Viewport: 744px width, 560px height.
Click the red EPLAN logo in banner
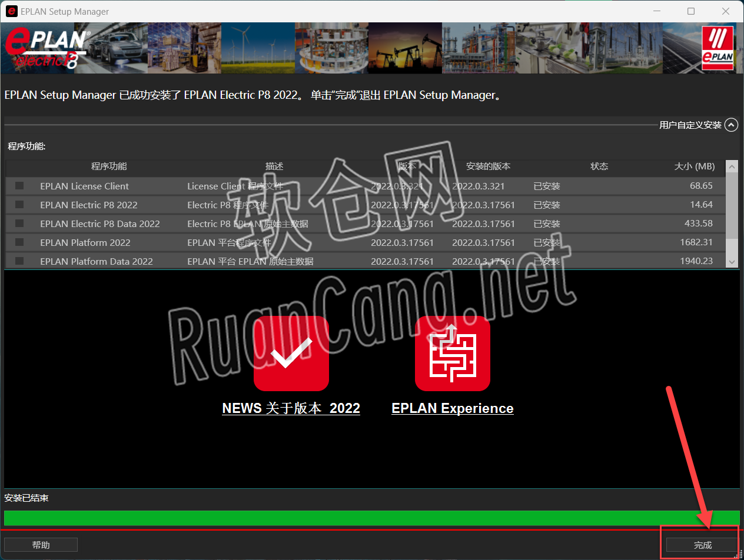(x=717, y=48)
